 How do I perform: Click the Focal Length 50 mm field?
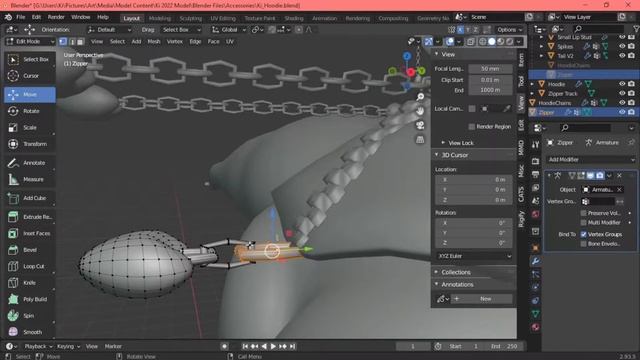pos(490,69)
